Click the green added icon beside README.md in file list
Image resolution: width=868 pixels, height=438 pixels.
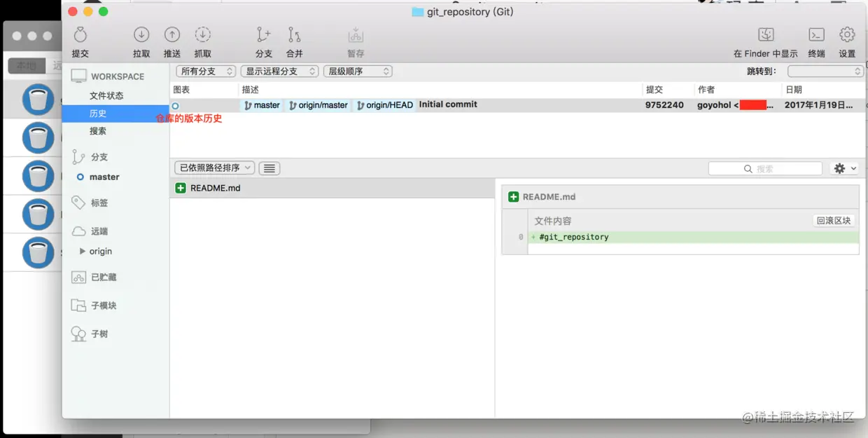[x=181, y=188]
